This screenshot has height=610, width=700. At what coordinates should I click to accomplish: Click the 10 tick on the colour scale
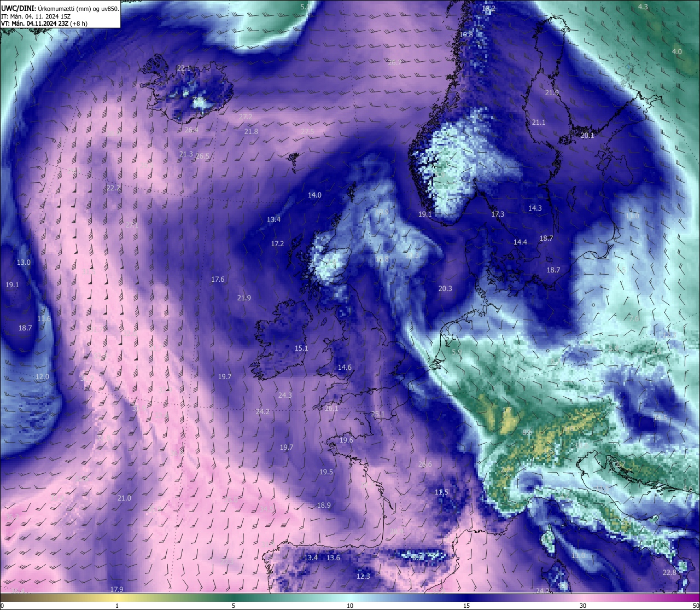[x=350, y=606]
